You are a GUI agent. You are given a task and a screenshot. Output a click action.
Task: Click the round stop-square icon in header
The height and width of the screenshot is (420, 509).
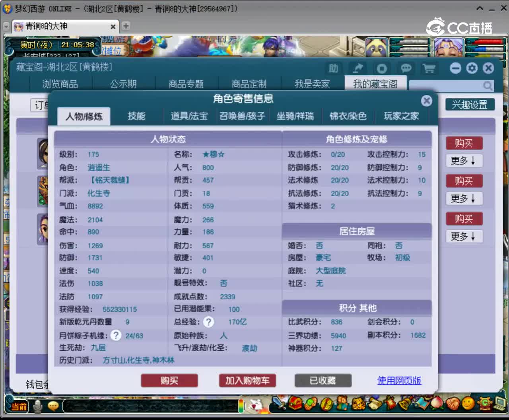(382, 68)
